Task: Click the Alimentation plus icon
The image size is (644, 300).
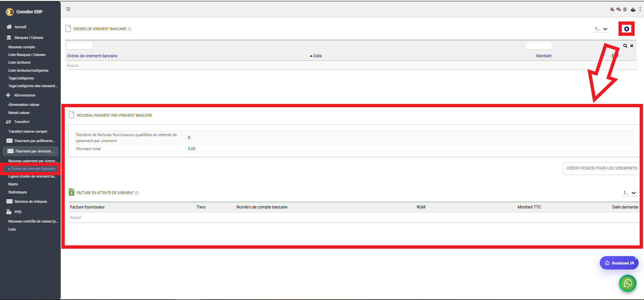Action: 8,95
